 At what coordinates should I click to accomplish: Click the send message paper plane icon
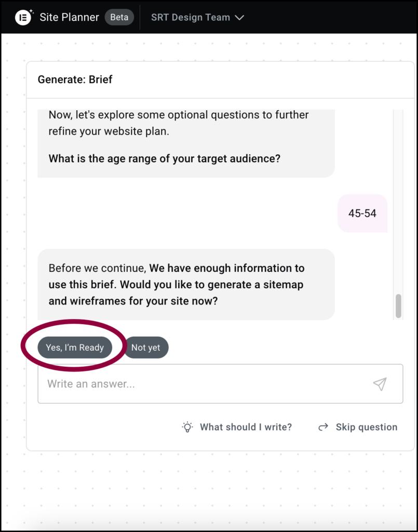380,383
